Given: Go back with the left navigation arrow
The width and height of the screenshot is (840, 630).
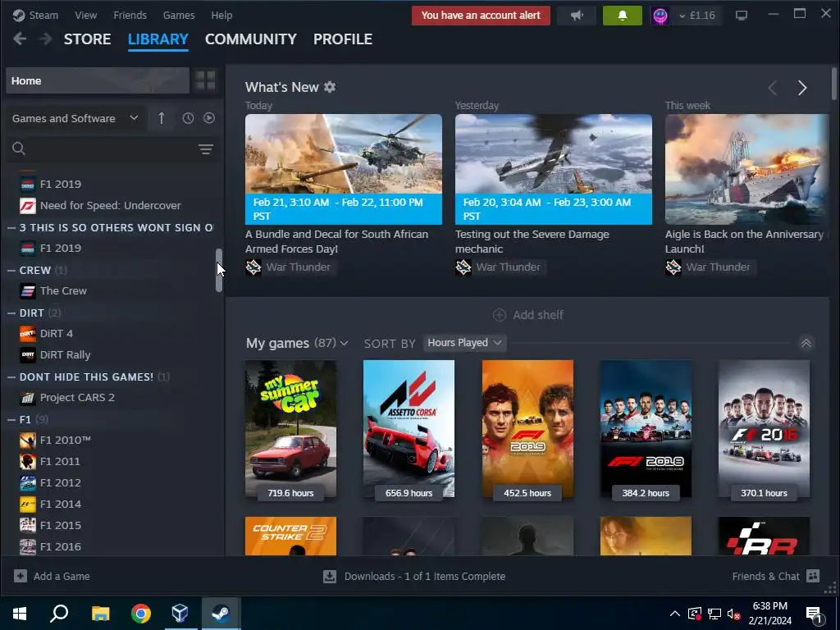Looking at the screenshot, I should 20,39.
